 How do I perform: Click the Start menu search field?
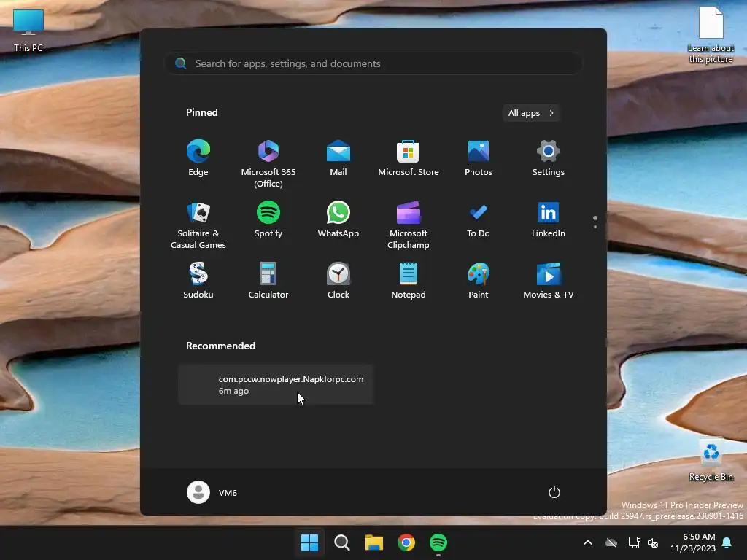tap(373, 63)
